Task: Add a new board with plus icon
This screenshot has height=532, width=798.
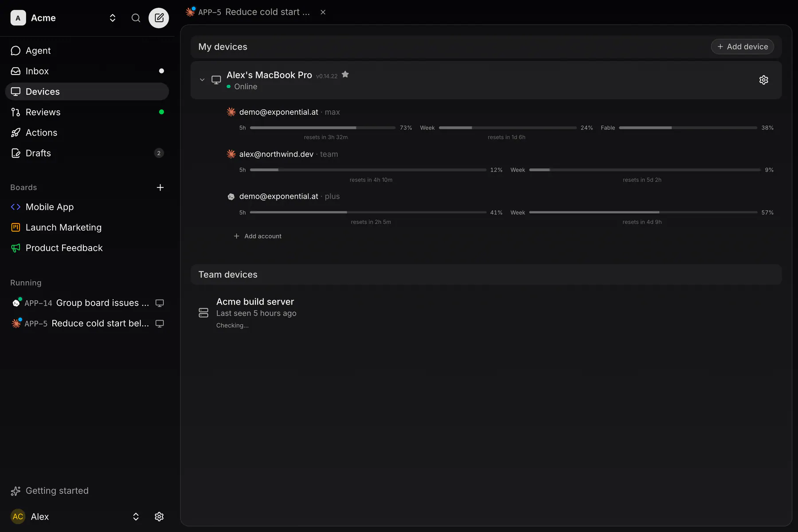Action: [160, 188]
